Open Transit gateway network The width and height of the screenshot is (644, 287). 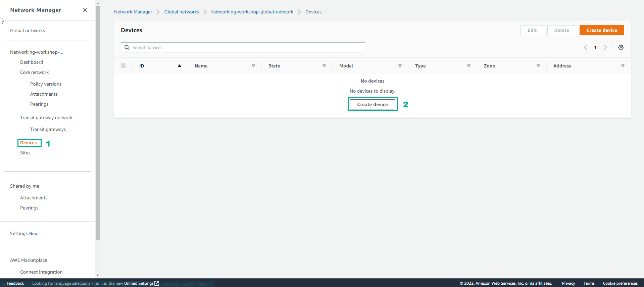46,117
